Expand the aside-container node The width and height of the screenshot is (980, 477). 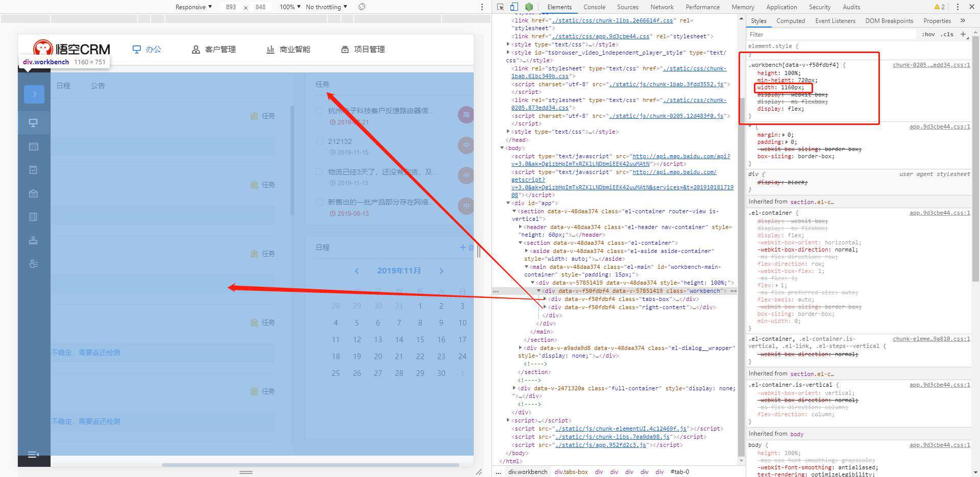click(x=526, y=251)
